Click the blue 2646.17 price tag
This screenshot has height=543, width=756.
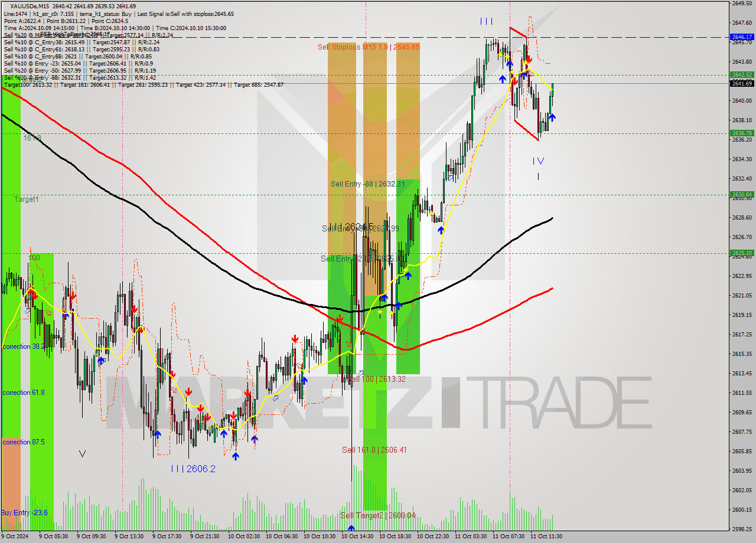(x=742, y=37)
